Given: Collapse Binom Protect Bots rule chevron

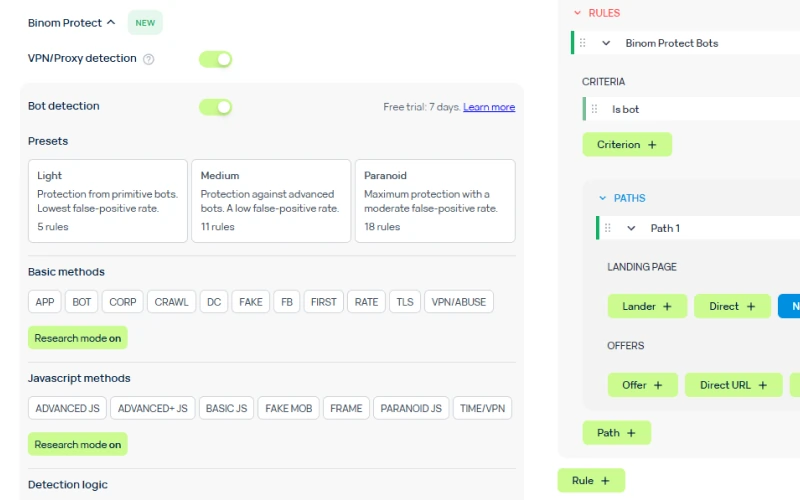Looking at the screenshot, I should click(606, 43).
